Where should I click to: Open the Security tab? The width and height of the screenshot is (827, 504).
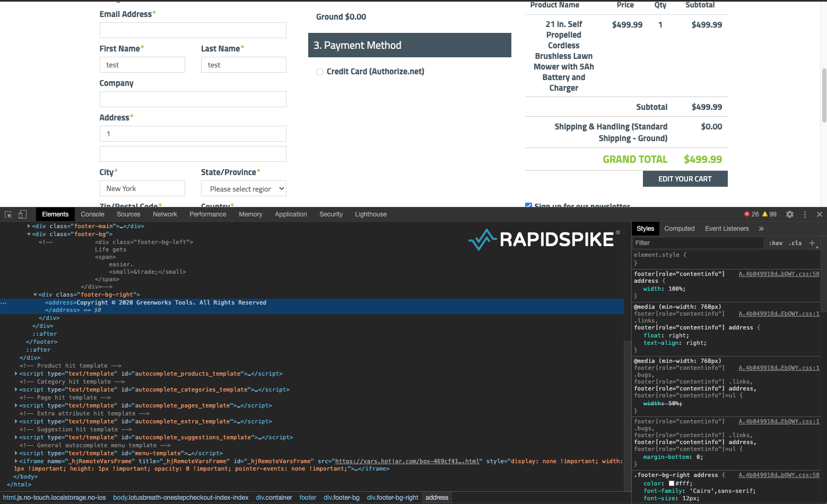click(331, 214)
